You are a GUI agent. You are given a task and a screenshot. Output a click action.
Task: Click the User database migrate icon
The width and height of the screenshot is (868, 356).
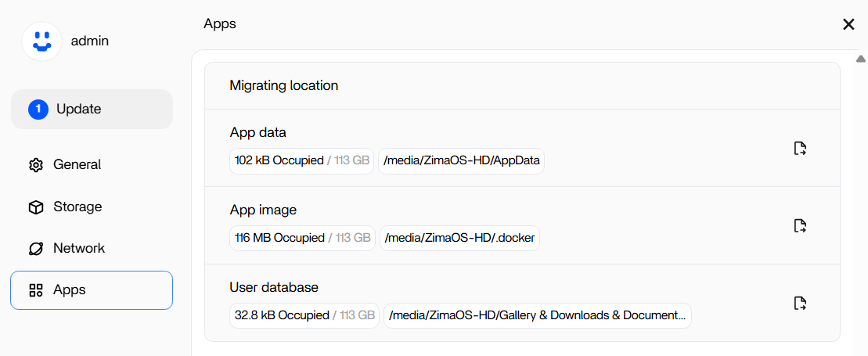point(800,304)
